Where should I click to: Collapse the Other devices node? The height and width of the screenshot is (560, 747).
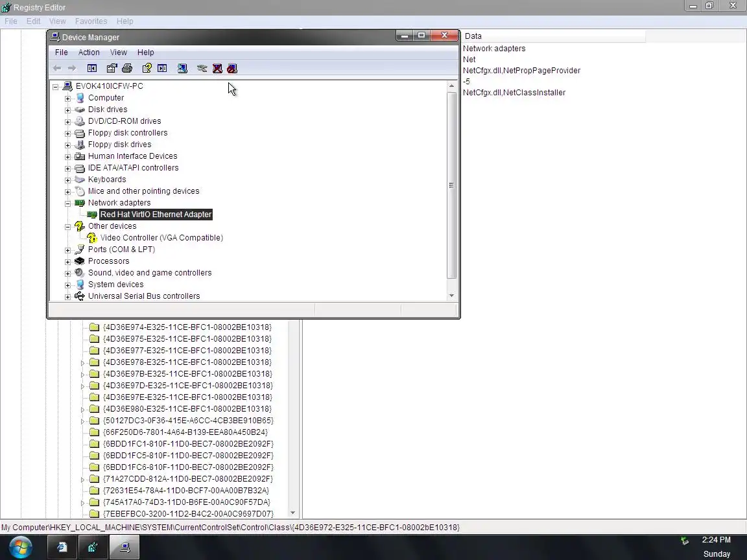67,227
